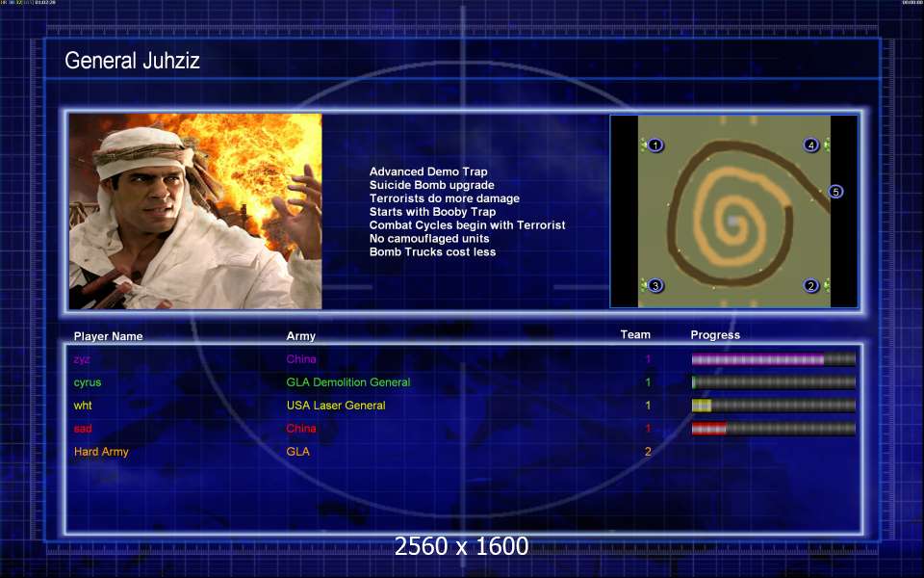This screenshot has height=578, width=924.
Task: Click the red progress bar for sad
Action: (x=773, y=428)
